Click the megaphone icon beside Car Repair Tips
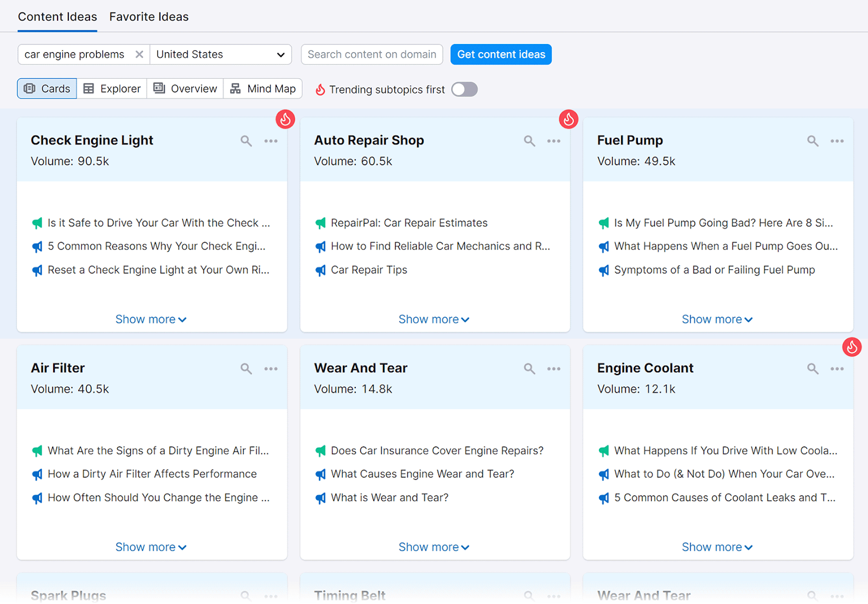The width and height of the screenshot is (868, 604). click(x=320, y=270)
